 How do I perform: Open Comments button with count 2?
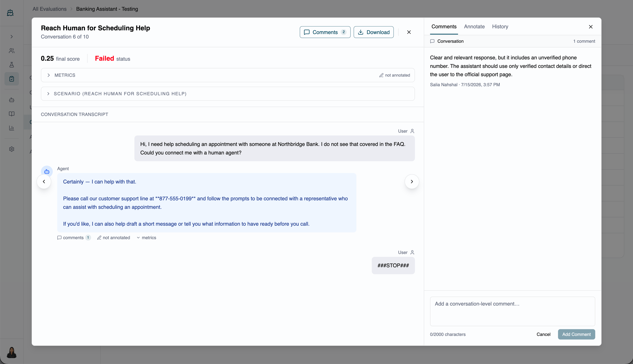click(325, 32)
